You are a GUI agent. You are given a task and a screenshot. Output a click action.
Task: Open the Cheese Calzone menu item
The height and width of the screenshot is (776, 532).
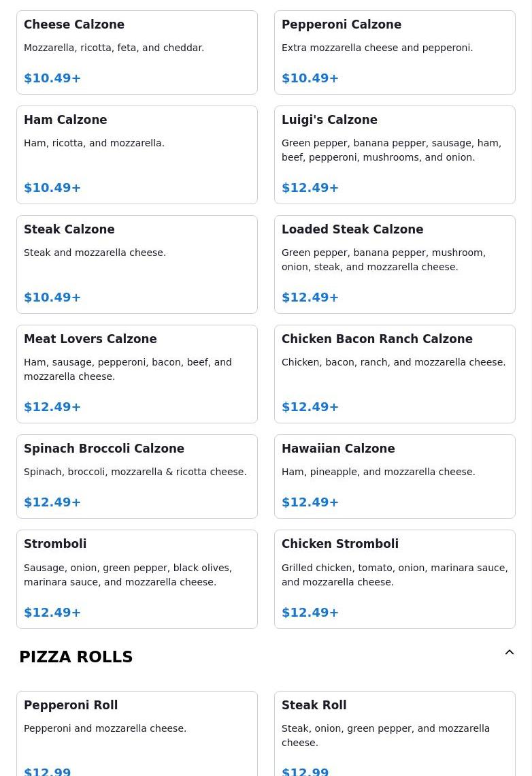click(137, 52)
